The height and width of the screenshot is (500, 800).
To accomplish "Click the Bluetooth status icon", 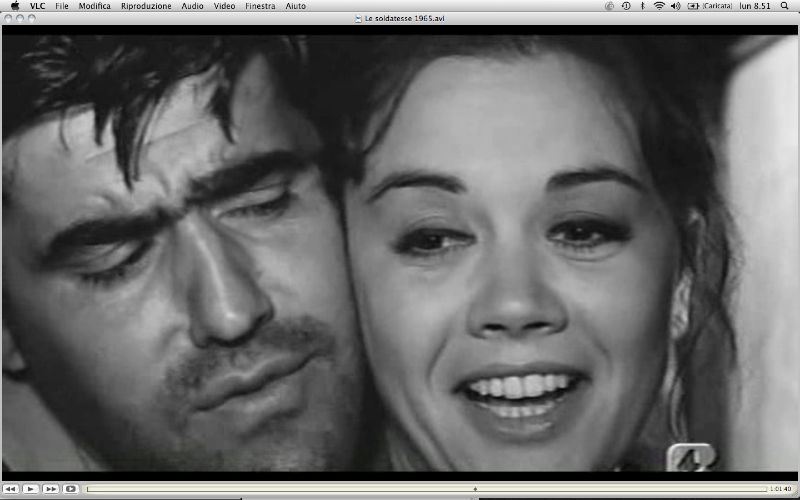I will pyautogui.click(x=643, y=6).
